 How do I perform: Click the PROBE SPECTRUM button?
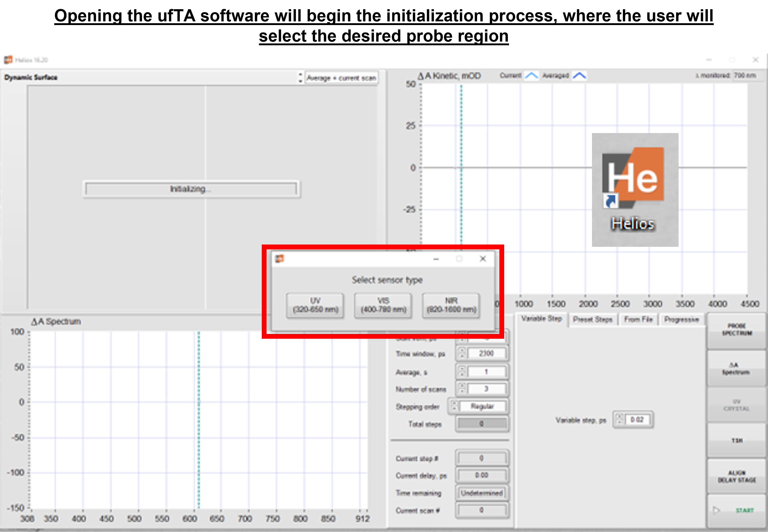(x=737, y=330)
